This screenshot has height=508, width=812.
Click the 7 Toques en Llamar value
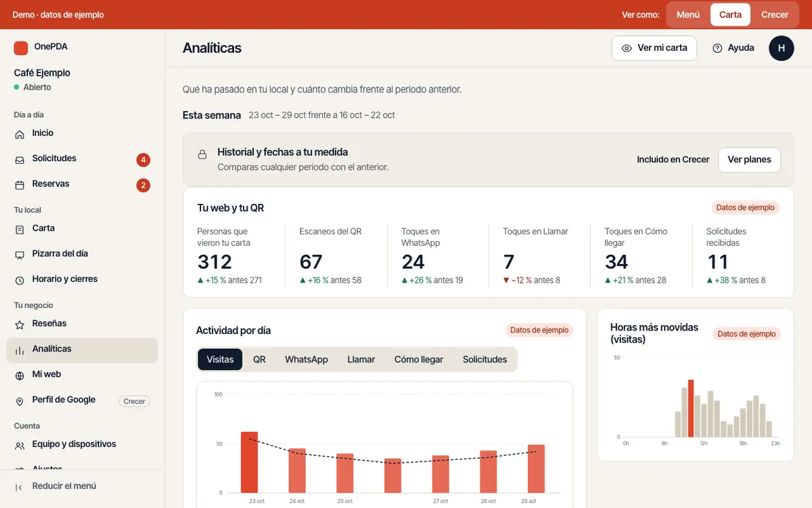(509, 262)
